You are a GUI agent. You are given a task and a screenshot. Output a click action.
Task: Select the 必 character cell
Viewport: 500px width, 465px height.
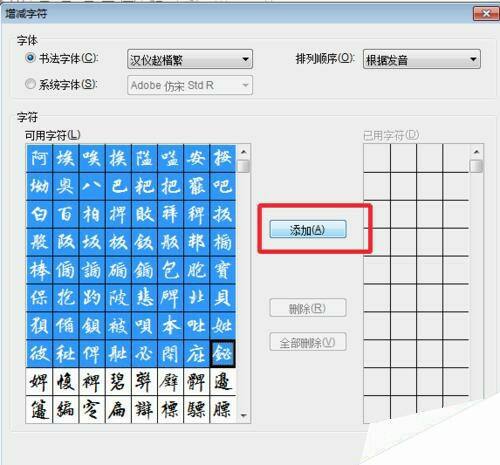tap(144, 354)
